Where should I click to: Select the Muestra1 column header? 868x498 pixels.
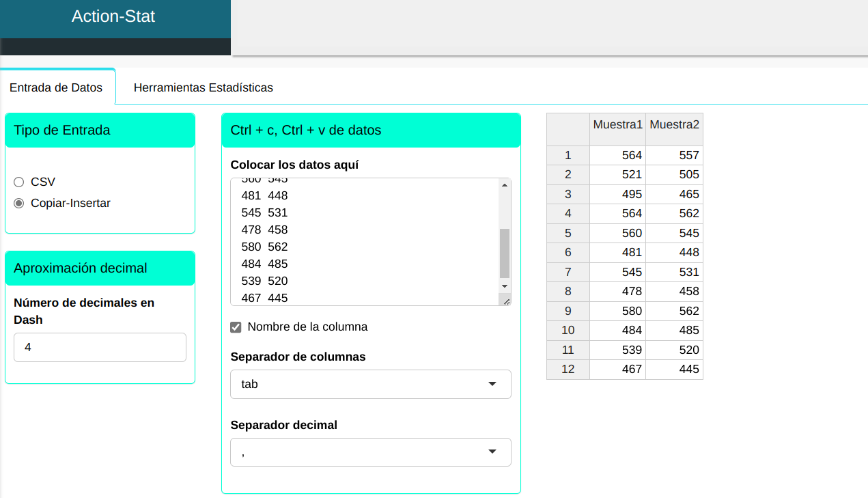[x=617, y=125]
